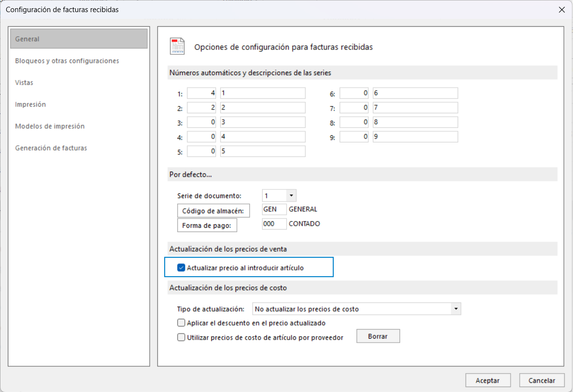Viewport: 573px width, 392px height.
Task: Click the Aceptar button
Action: (x=487, y=380)
